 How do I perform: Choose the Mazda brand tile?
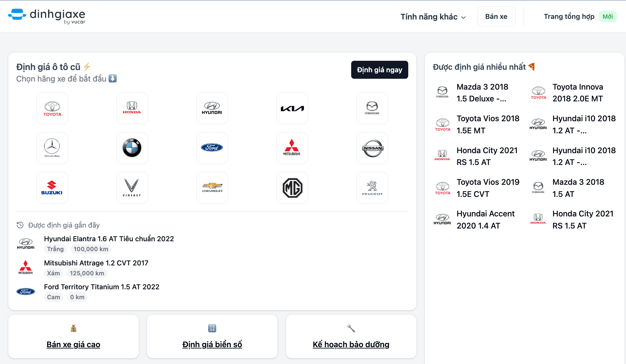click(372, 109)
